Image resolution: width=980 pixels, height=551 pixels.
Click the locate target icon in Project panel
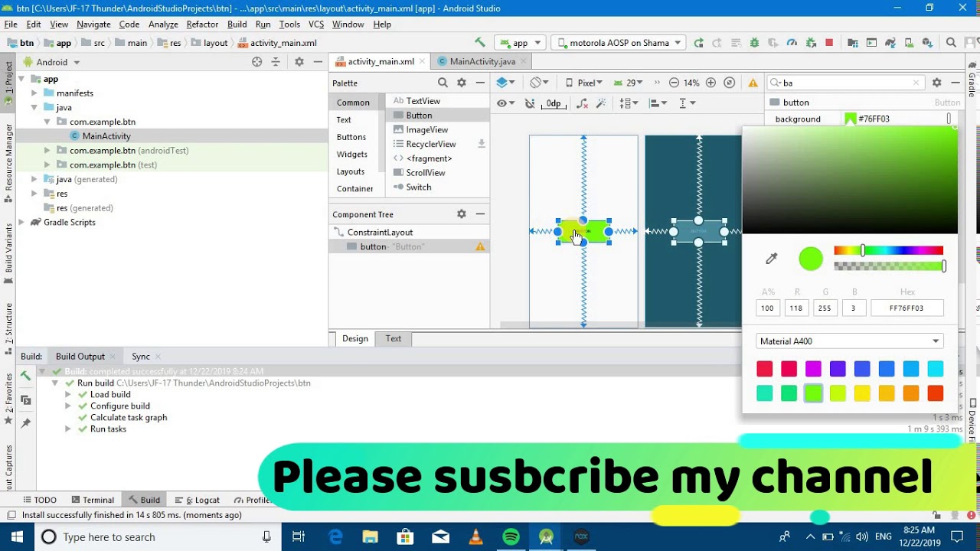point(257,62)
